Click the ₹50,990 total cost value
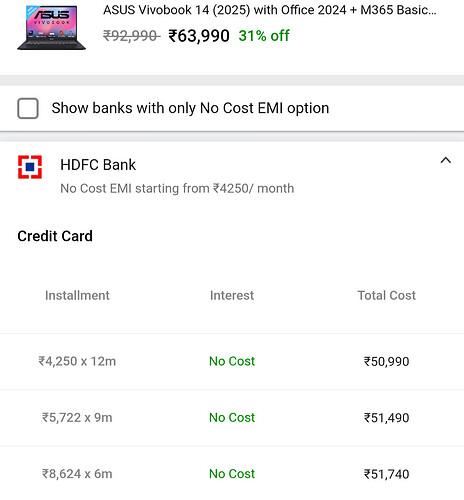The image size is (464, 500). point(387,362)
